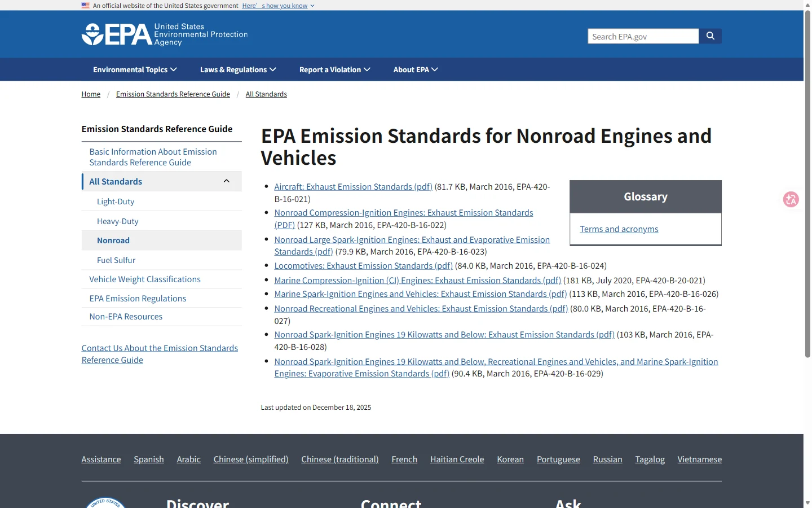Open Report a Violation dropdown menu
This screenshot has height=508, width=812.
pyautogui.click(x=335, y=69)
